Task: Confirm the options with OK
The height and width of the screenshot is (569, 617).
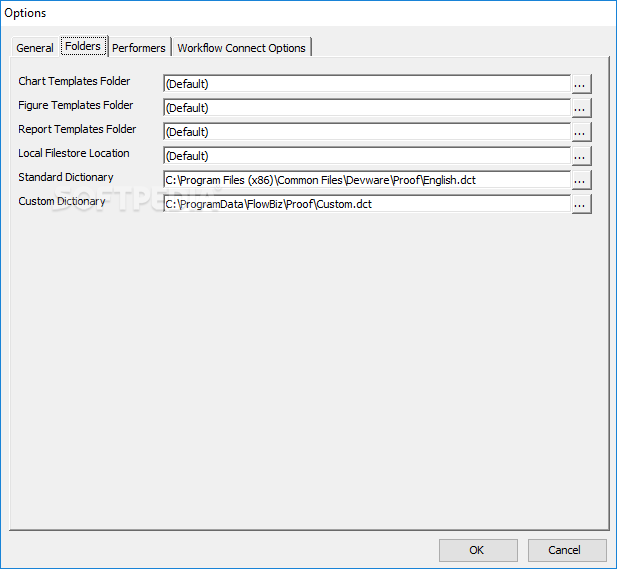Action: point(478,550)
